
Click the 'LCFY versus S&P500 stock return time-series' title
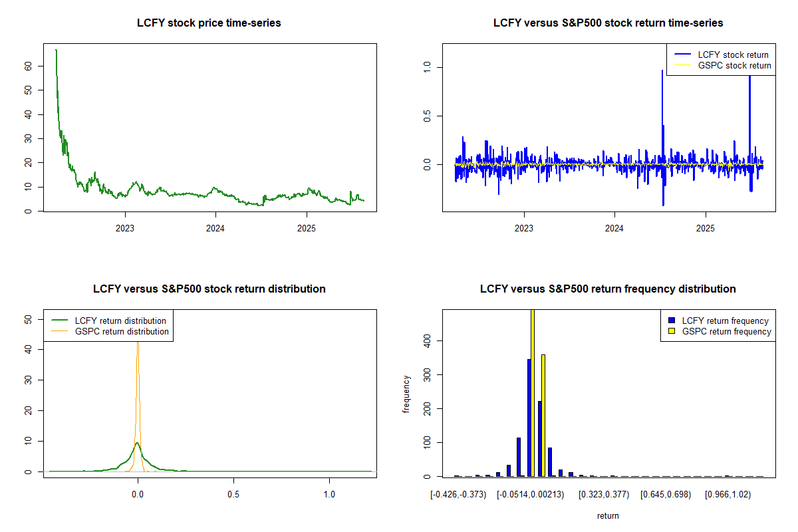[608, 23]
